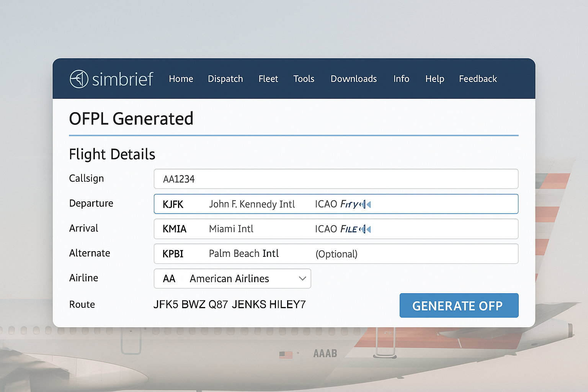Click John F. Kennedy Intl text
The image size is (588, 392).
252,204
